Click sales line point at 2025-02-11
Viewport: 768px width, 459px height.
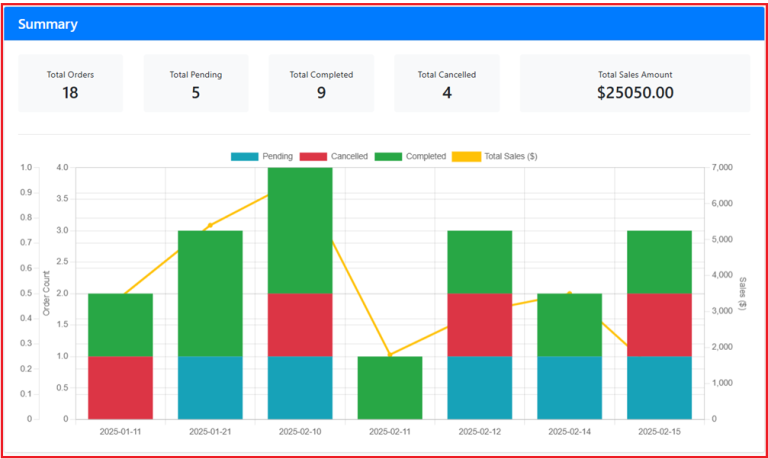pyautogui.click(x=390, y=355)
